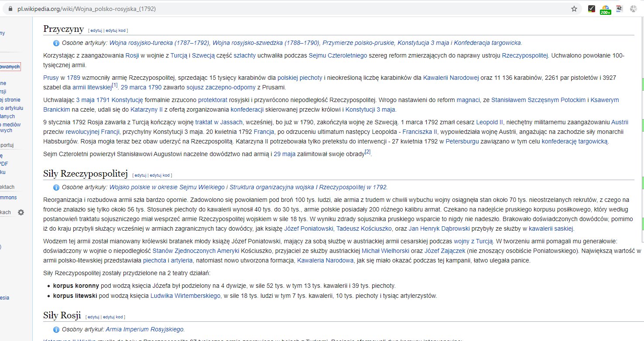Open the extension with the 200+ badge
Viewport: 644px width, 341px height.
tap(605, 10)
